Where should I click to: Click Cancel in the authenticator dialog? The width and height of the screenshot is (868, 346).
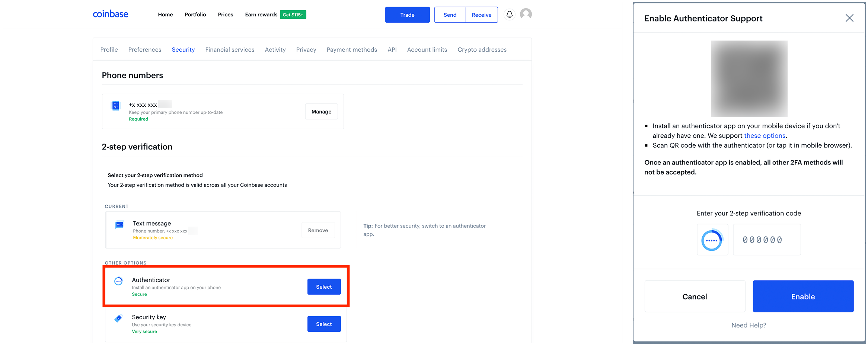[695, 297]
